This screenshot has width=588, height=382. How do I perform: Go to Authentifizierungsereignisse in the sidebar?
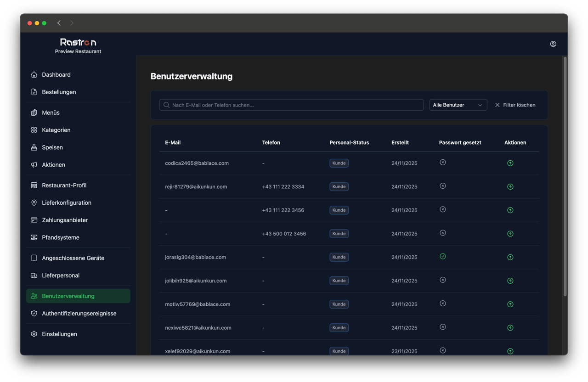79,314
